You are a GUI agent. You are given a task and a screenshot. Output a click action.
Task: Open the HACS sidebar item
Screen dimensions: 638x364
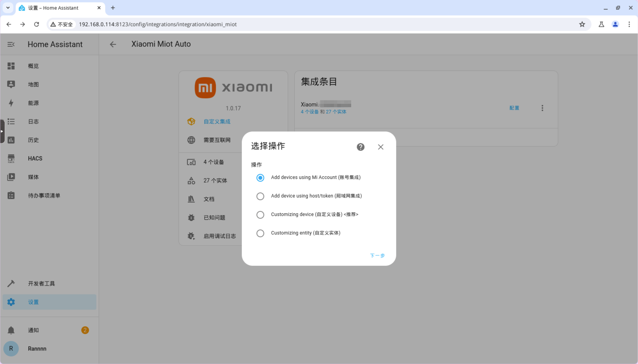[x=35, y=158]
